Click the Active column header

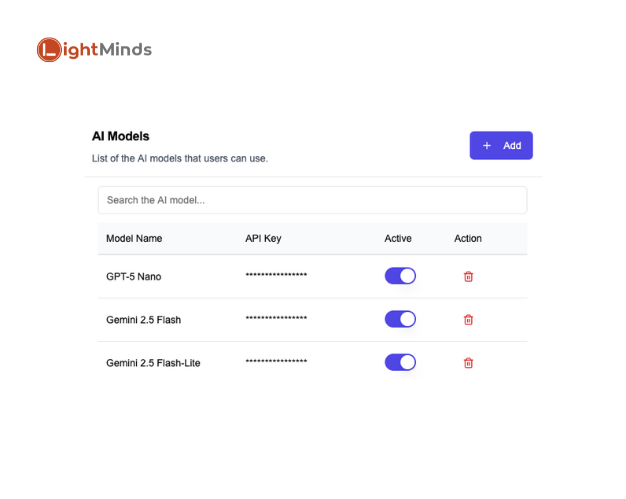click(398, 238)
